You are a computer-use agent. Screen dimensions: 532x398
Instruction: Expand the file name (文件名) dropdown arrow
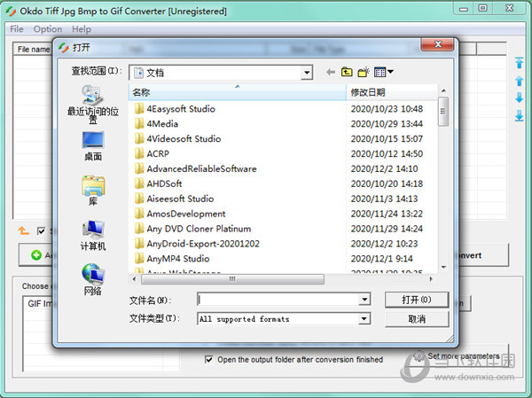[x=364, y=300]
